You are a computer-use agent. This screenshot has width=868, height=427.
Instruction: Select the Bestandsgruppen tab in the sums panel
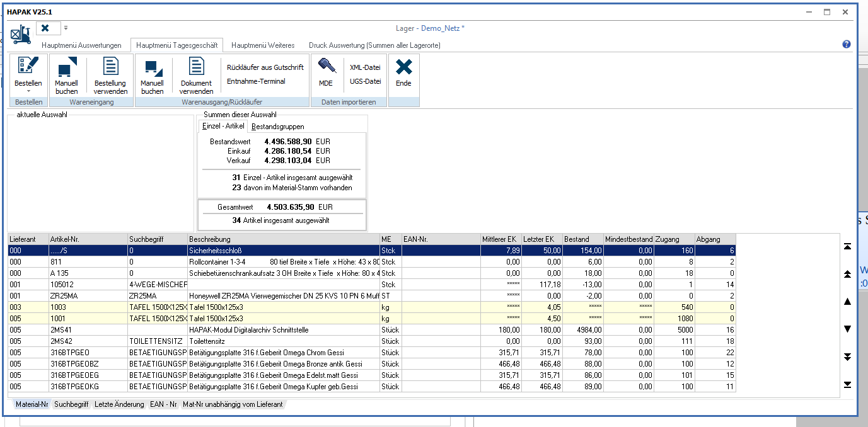click(277, 127)
